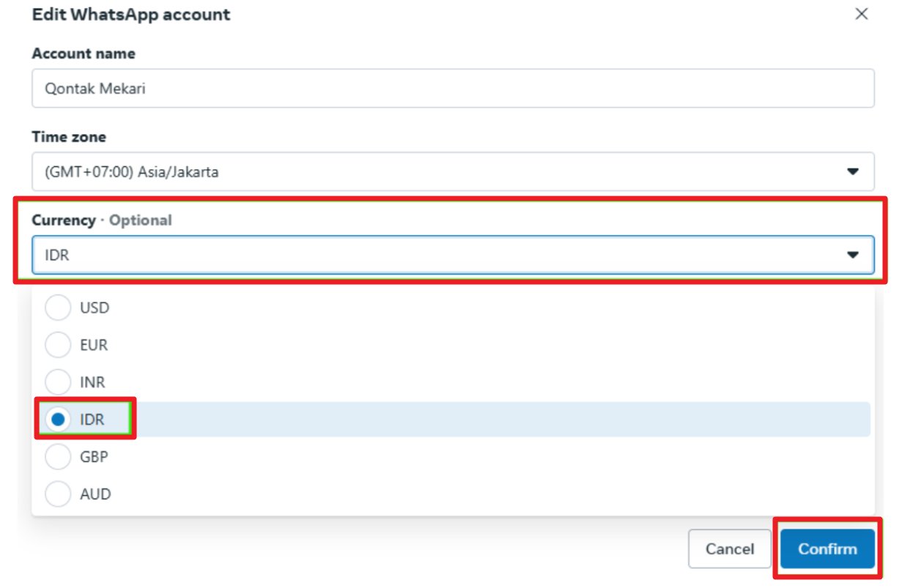The width and height of the screenshot is (921, 588).
Task: Select the INR radio button
Action: [58, 382]
